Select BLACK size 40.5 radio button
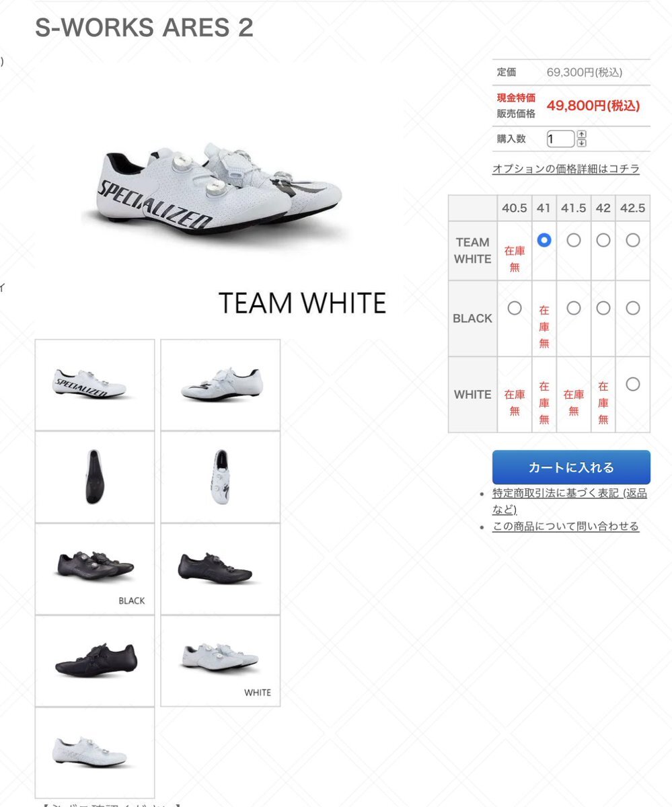 tap(515, 308)
